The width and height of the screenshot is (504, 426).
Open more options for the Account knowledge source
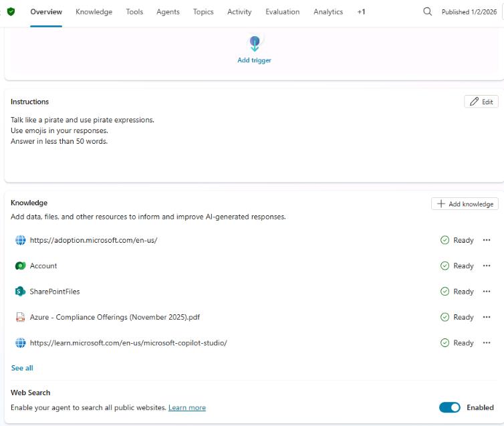tap(487, 266)
